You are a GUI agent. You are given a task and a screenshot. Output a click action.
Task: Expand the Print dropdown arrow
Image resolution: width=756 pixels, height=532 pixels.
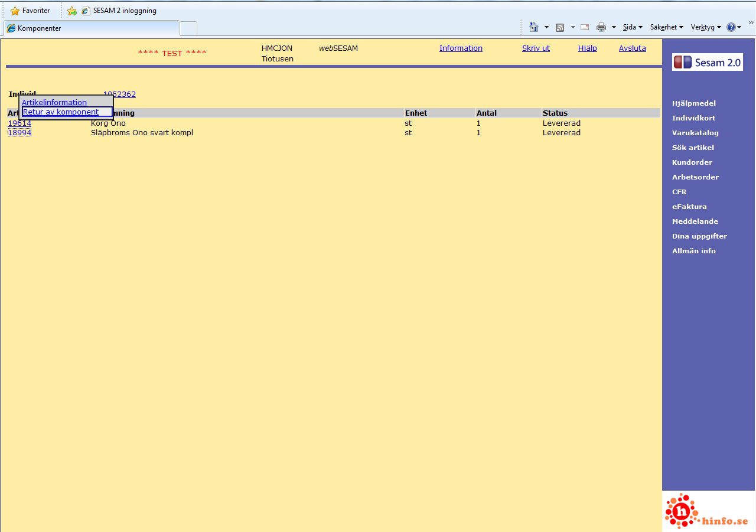click(614, 27)
